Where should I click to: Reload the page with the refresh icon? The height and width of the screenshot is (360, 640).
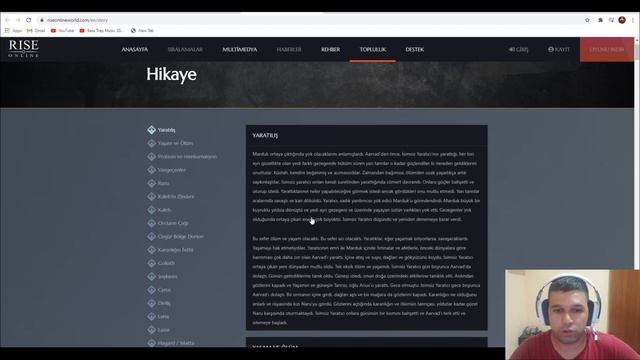(x=29, y=20)
